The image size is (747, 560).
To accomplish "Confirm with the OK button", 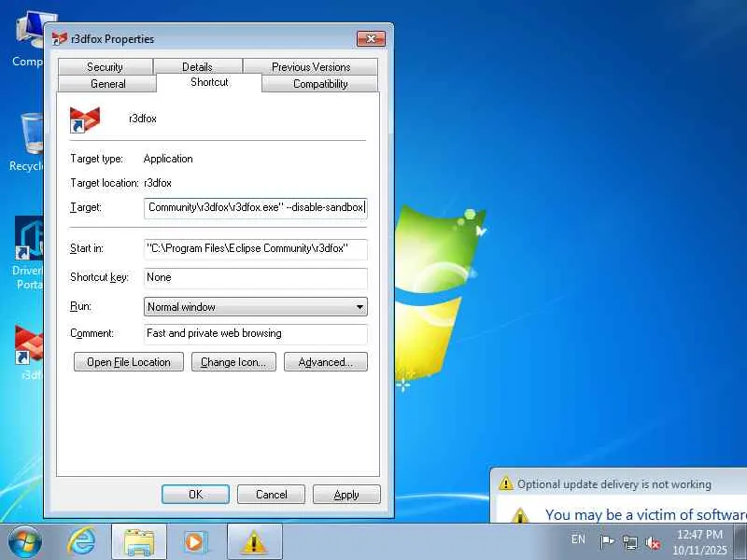I will (195, 495).
